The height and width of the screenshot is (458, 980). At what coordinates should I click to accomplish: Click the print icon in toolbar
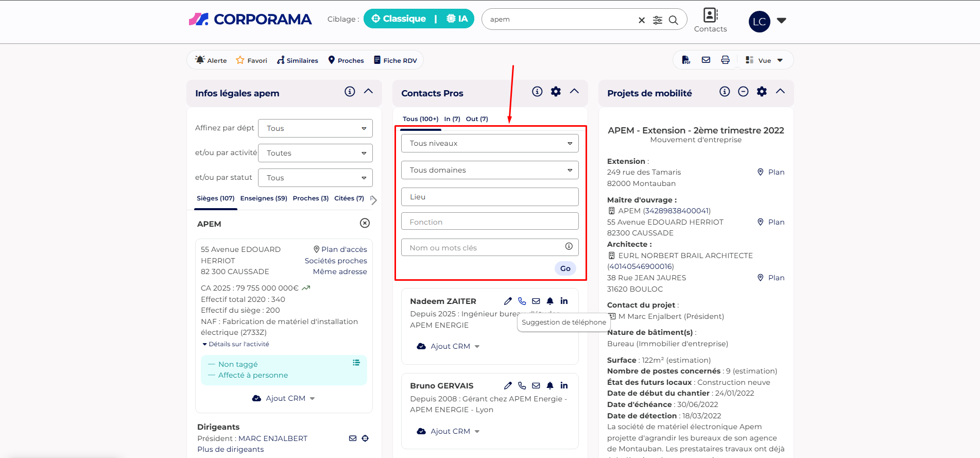click(x=725, y=60)
